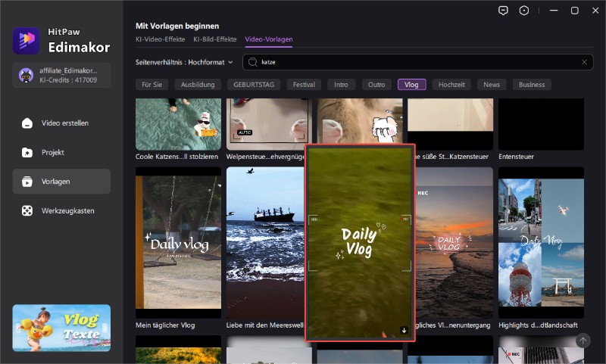
Task: Click the search input containing 'katze'
Action: tap(417, 62)
